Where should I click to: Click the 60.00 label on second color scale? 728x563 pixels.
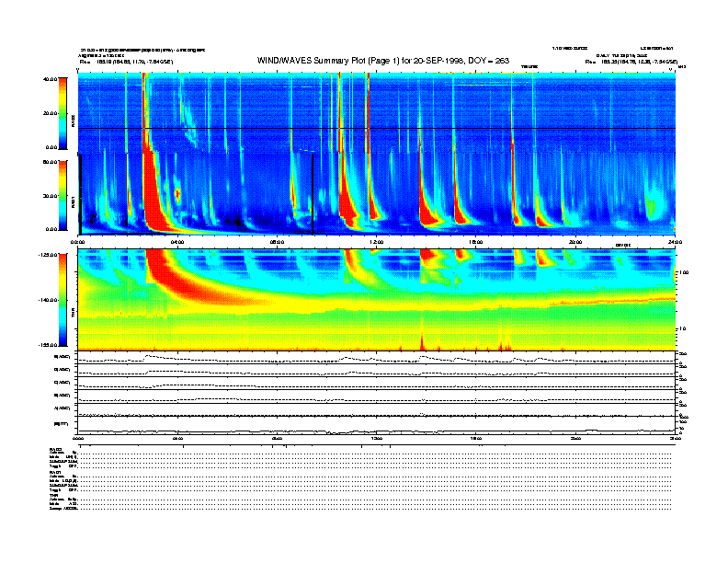point(50,162)
